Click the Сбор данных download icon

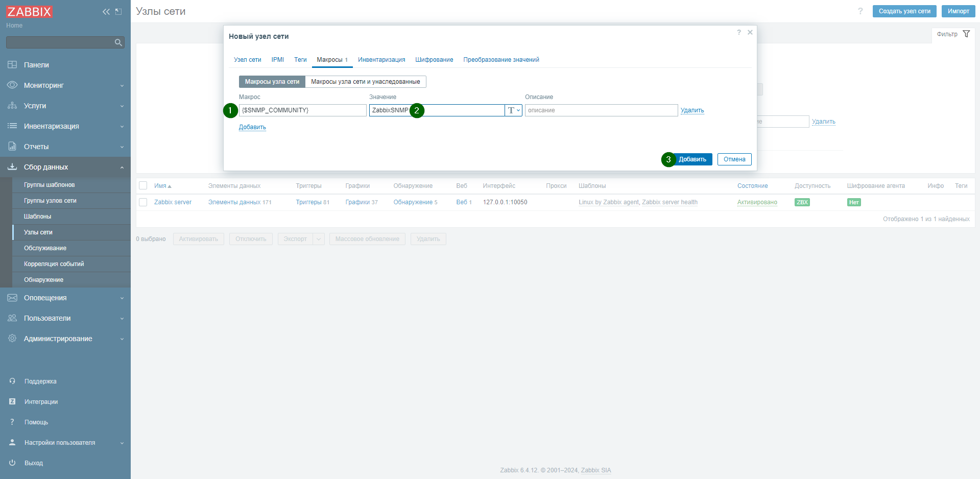tap(12, 167)
